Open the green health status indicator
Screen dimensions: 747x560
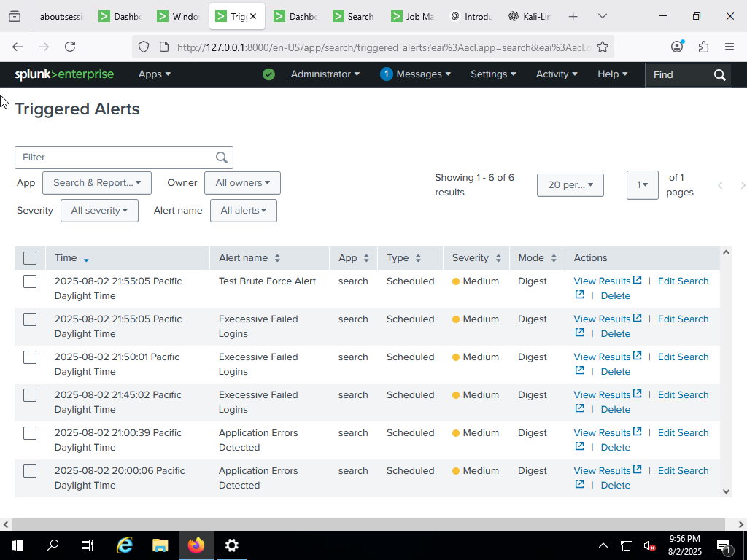pyautogui.click(x=268, y=74)
